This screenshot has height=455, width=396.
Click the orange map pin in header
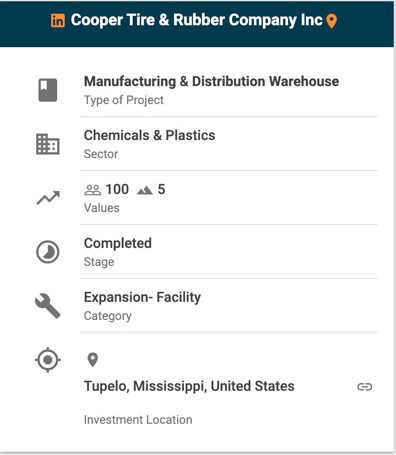(331, 21)
